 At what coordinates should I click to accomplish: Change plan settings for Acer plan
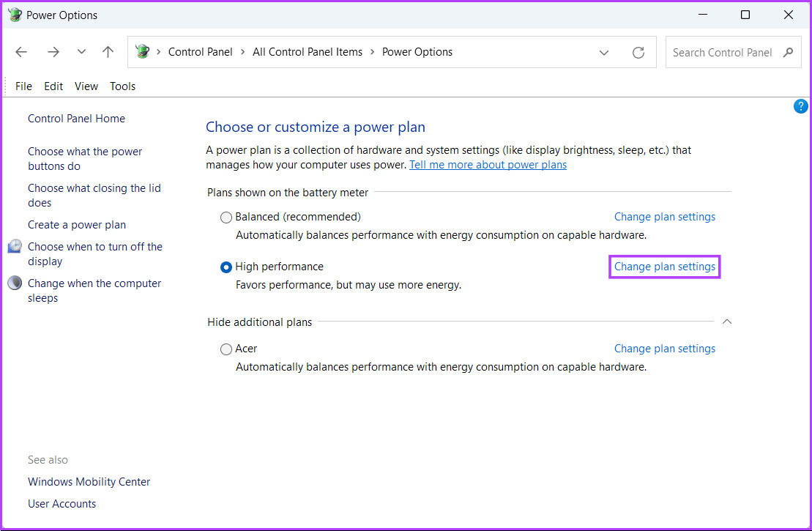[x=664, y=349]
